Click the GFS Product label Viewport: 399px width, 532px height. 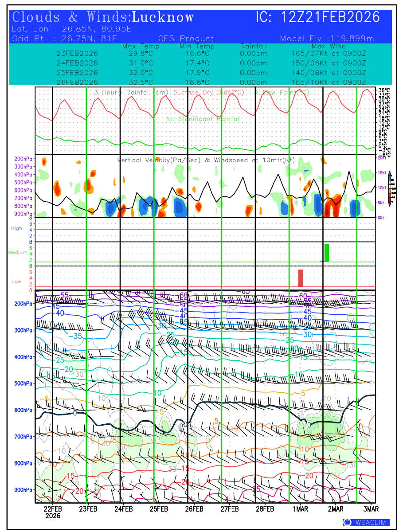click(186, 39)
